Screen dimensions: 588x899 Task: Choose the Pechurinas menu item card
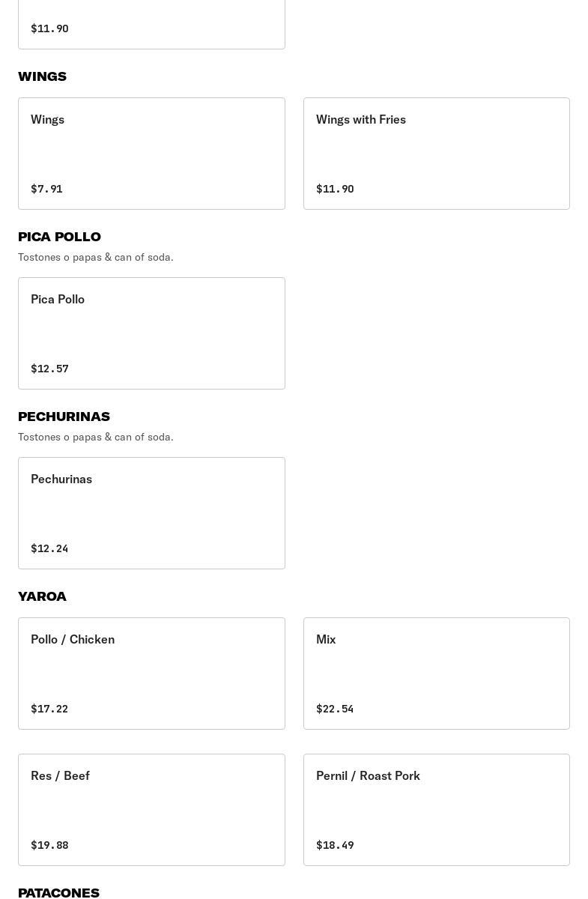point(151,513)
